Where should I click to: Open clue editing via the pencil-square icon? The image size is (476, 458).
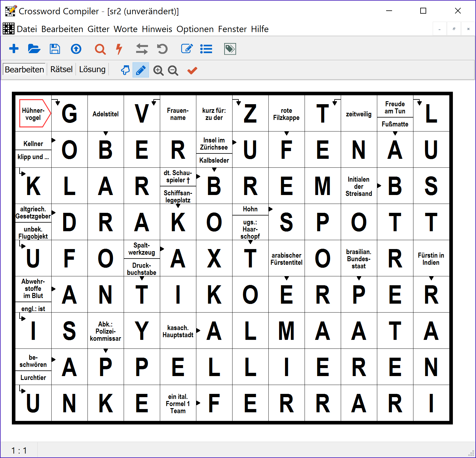coord(187,49)
